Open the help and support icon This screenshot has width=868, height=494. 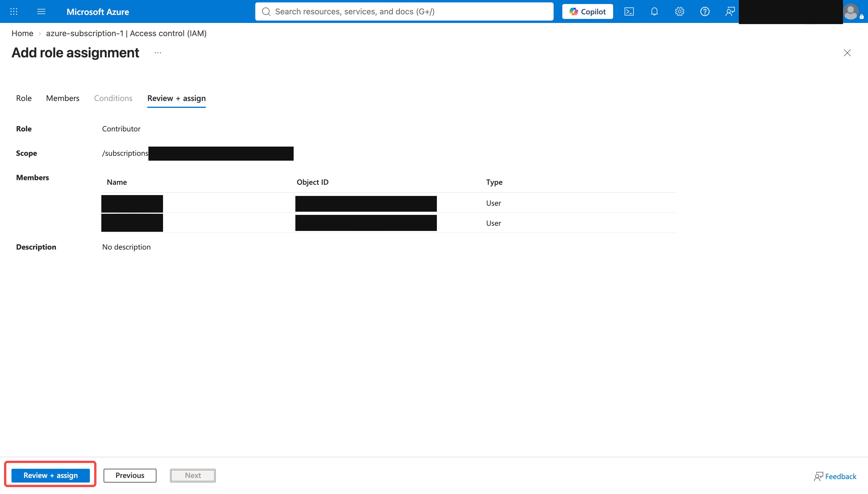pyautogui.click(x=705, y=11)
